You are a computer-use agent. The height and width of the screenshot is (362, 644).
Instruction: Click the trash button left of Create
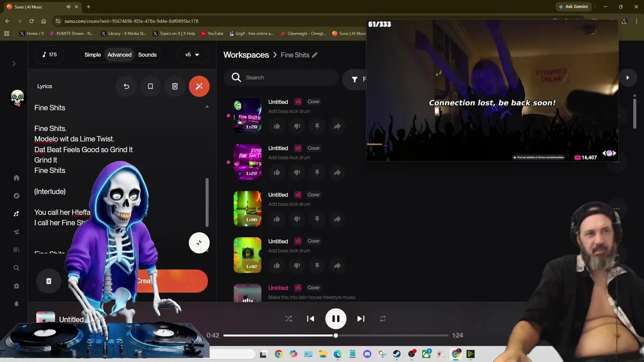coord(49,281)
